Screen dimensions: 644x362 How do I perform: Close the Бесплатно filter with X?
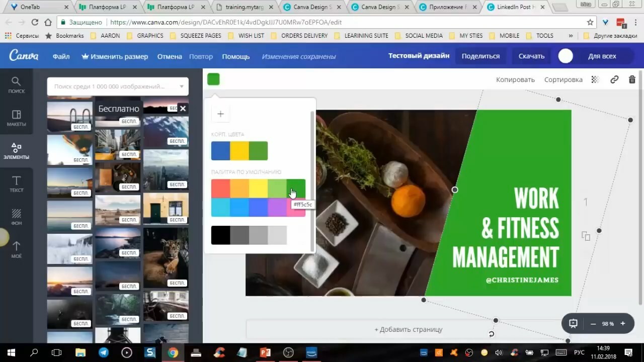click(183, 108)
